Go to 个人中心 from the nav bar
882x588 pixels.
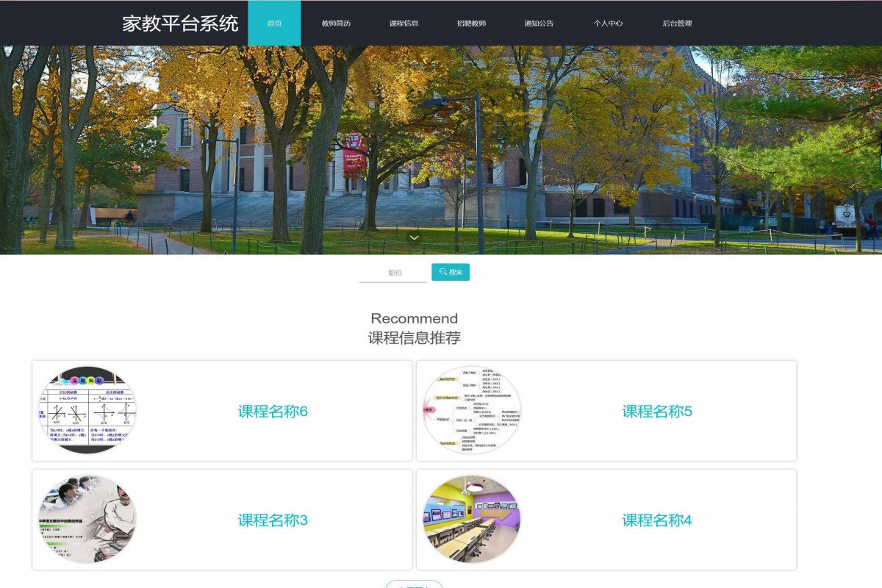tap(608, 23)
